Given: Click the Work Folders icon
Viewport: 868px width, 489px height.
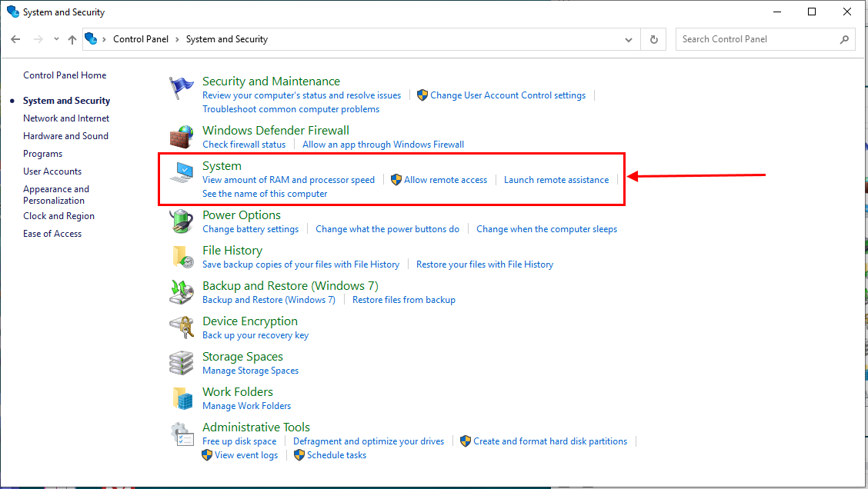Looking at the screenshot, I should pos(181,398).
